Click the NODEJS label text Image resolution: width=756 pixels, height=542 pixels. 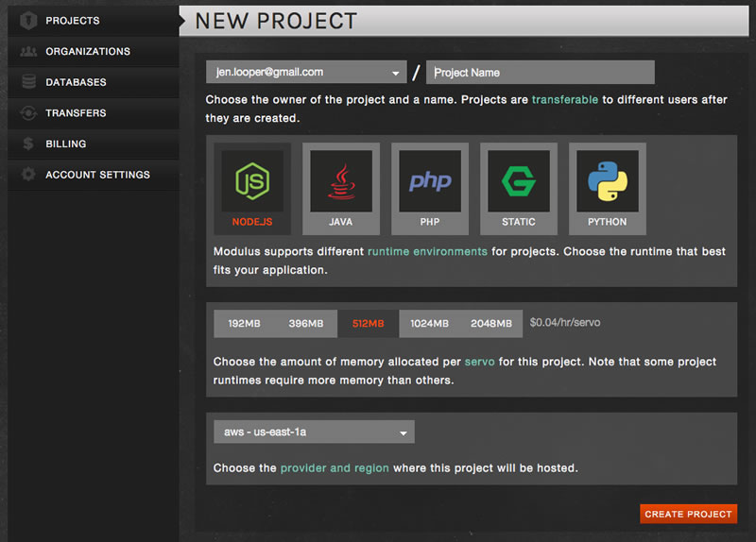(252, 222)
